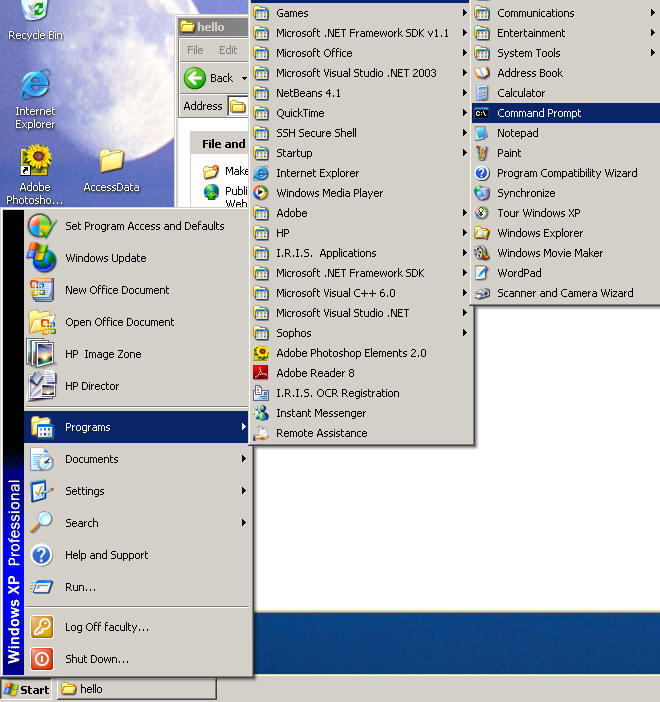Click the WordPad icon
The height and width of the screenshot is (702, 660).
[482, 273]
